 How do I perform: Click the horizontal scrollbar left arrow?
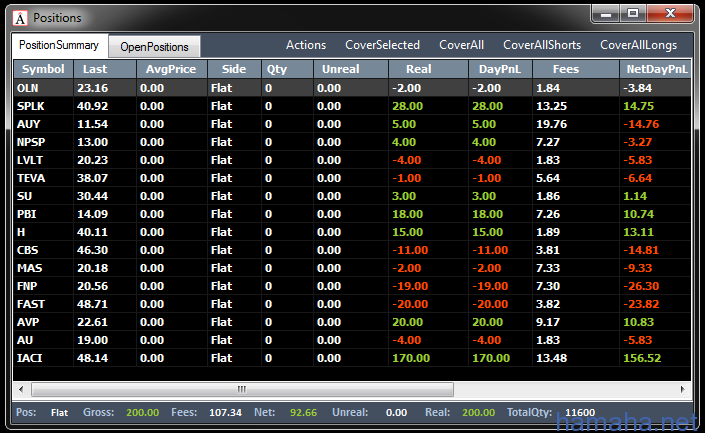tap(21, 389)
